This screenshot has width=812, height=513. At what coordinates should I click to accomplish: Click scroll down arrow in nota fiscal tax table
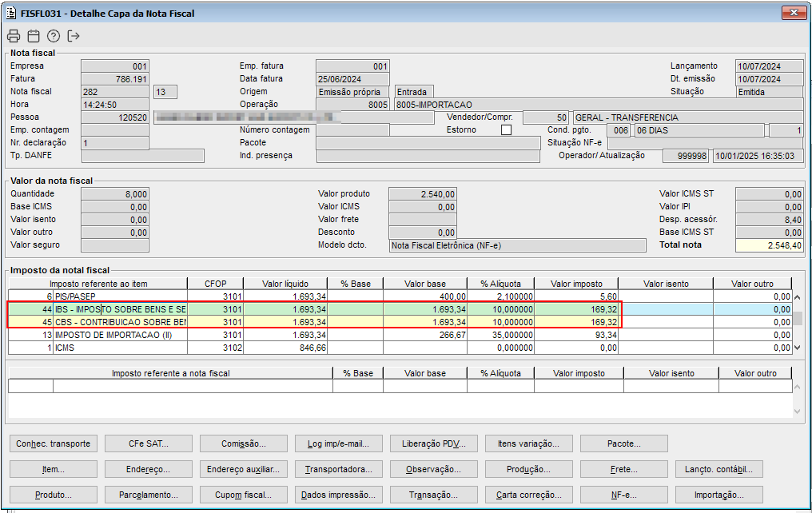797,412
